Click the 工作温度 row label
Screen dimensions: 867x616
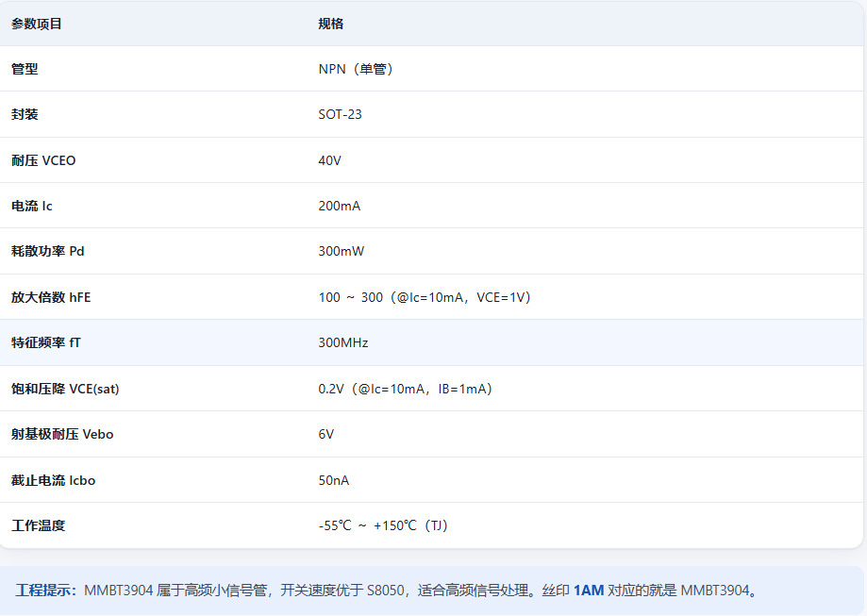(x=38, y=525)
